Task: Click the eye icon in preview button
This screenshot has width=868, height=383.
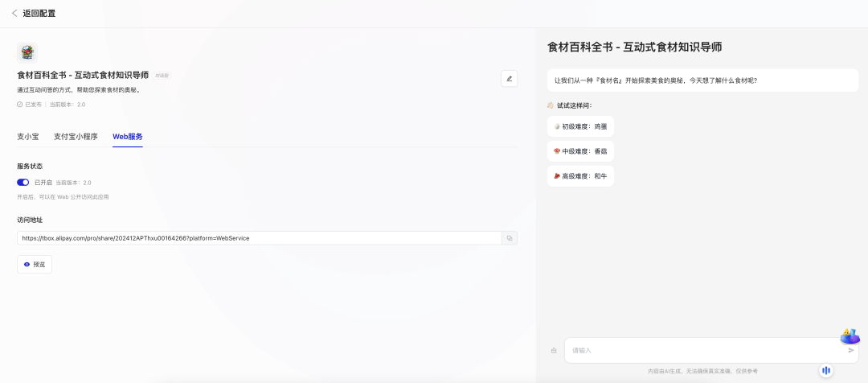Action: (x=27, y=265)
